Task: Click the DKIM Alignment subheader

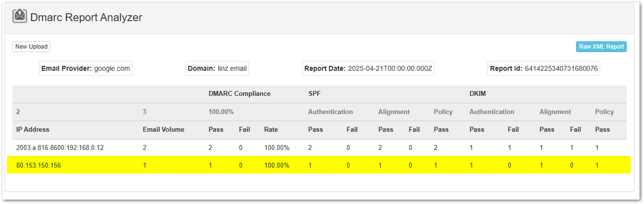Action: click(x=555, y=112)
